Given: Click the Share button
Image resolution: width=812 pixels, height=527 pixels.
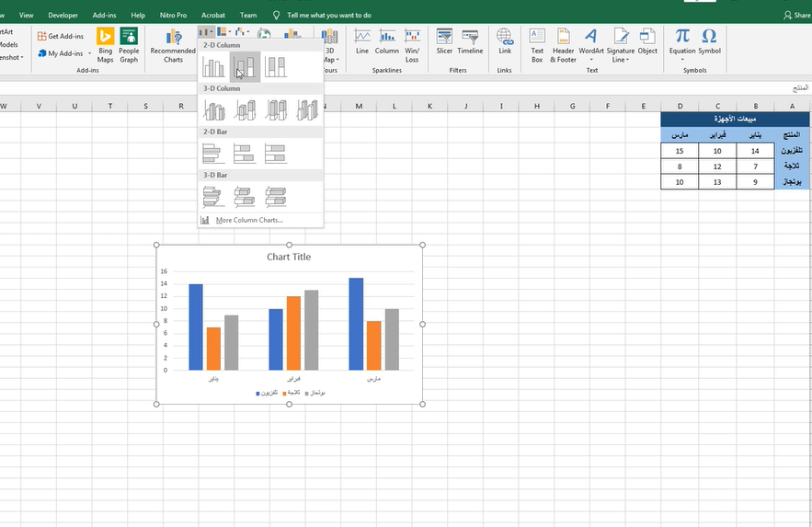Looking at the screenshot, I should 797,15.
